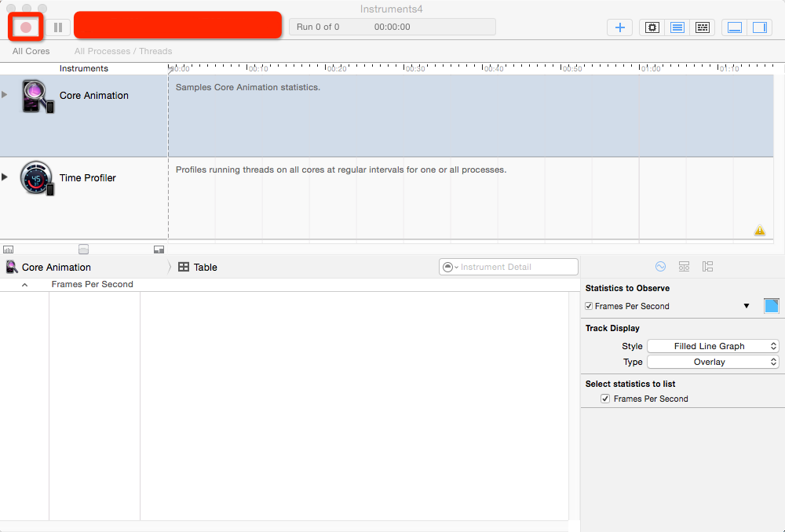Click the Statistics to Observe heading

click(x=627, y=288)
